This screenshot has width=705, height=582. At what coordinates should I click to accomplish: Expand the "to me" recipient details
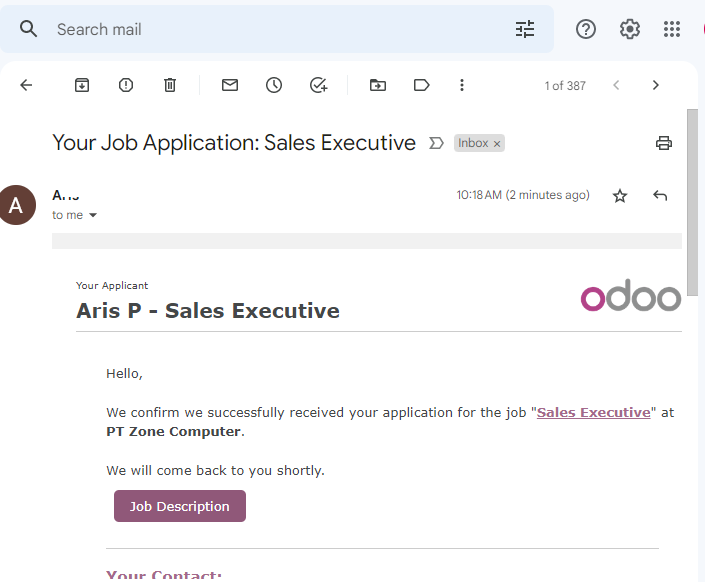[x=93, y=215]
